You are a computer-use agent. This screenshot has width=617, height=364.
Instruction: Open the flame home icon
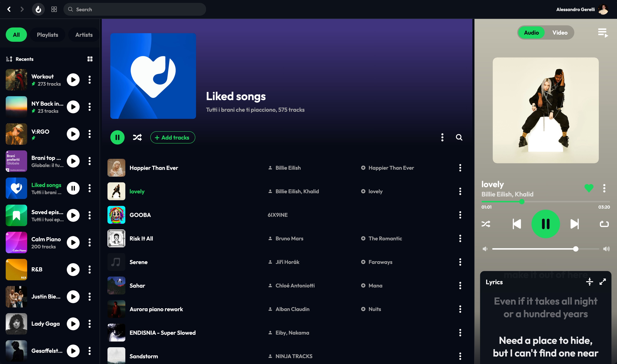click(x=38, y=9)
